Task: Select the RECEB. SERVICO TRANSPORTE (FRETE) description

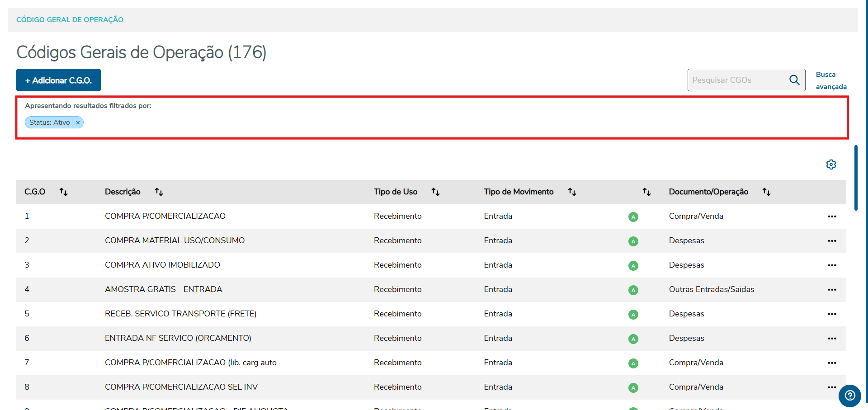Action: tap(180, 314)
